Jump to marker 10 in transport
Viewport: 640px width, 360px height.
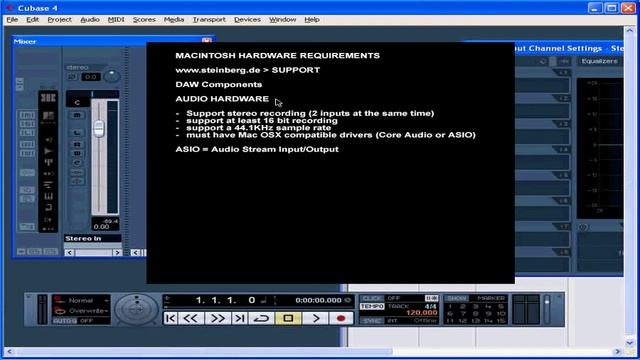coord(501,313)
